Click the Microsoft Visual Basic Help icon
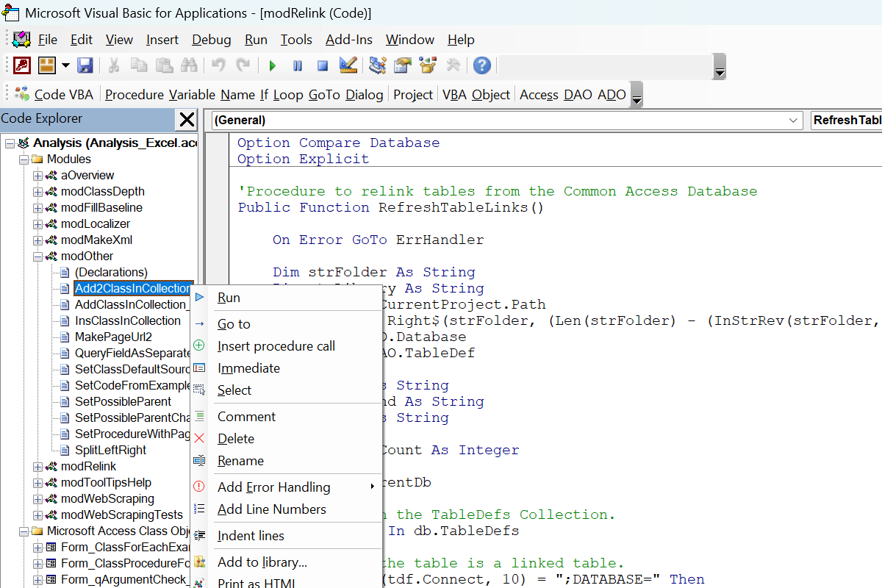 point(481,65)
